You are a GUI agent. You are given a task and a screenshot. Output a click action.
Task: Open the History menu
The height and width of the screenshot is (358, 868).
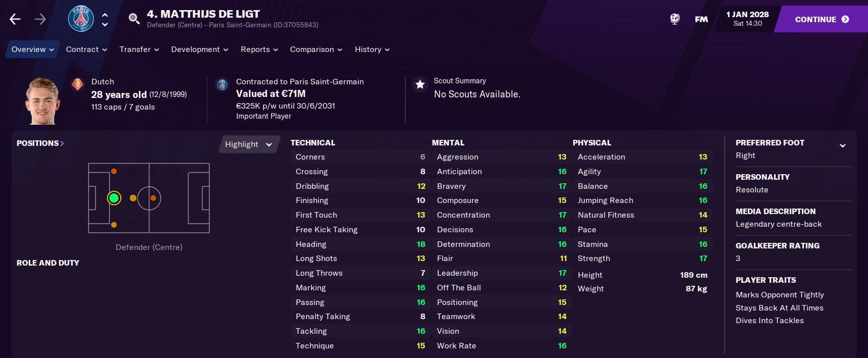pyautogui.click(x=372, y=49)
